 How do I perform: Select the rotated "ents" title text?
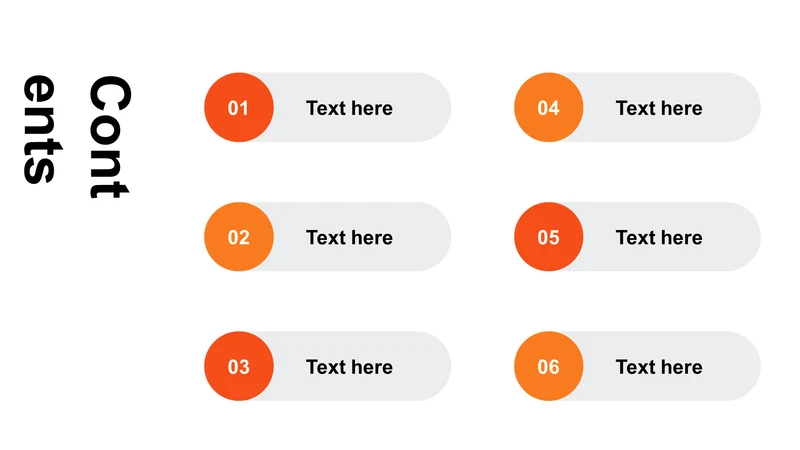(41, 129)
